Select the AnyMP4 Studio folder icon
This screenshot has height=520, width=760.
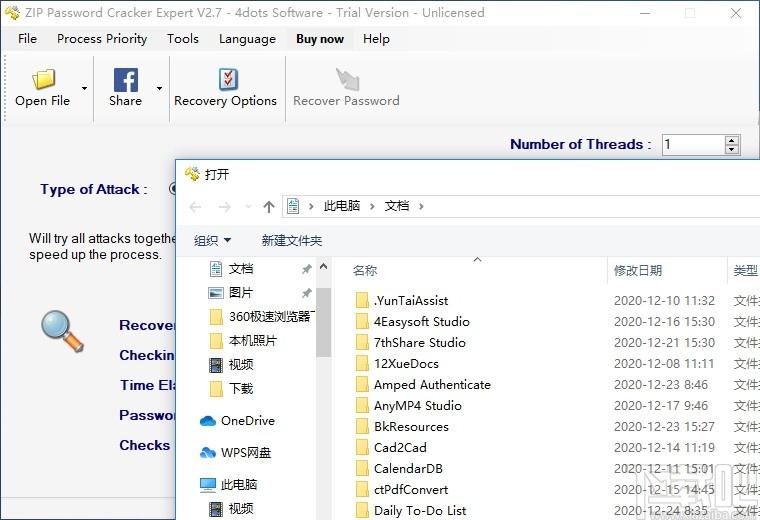coord(362,406)
